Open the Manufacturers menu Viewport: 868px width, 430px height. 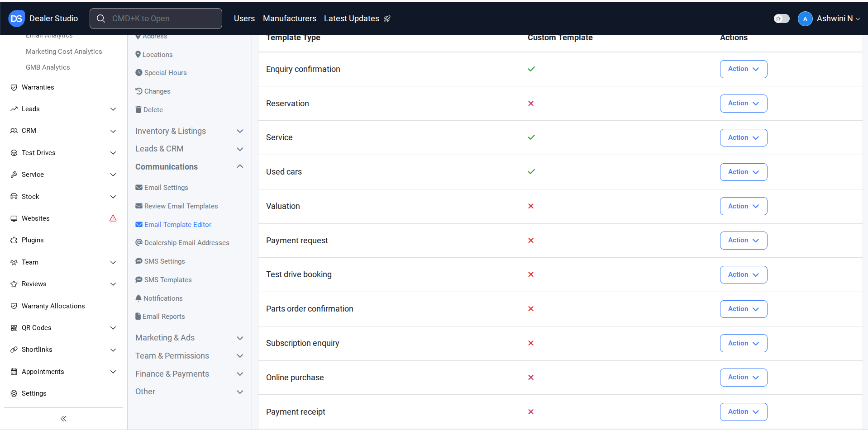pos(290,19)
